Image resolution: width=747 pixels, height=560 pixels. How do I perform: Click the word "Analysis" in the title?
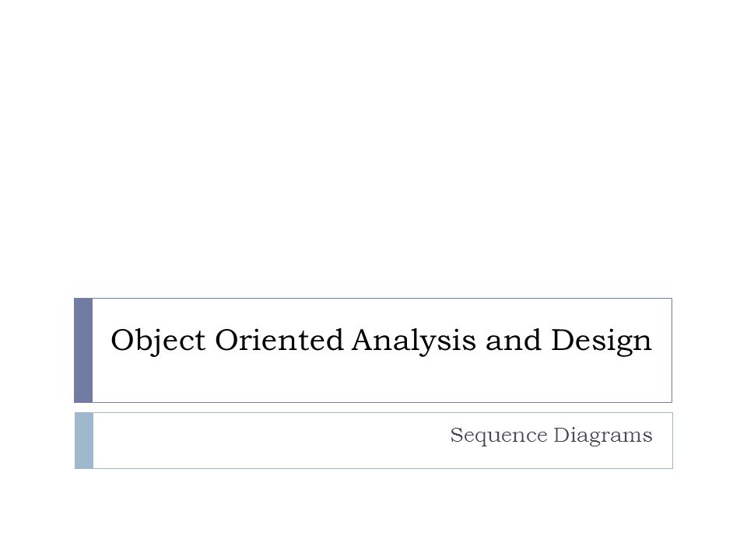pos(414,341)
